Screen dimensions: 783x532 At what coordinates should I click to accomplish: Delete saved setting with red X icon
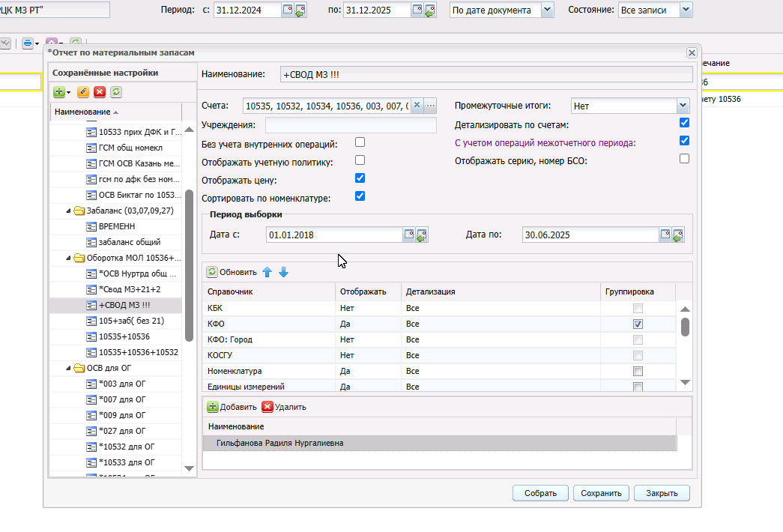click(100, 92)
